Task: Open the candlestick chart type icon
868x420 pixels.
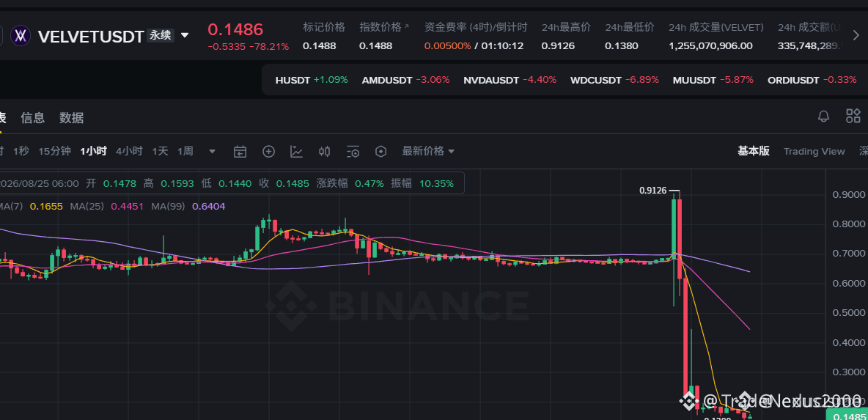Action: (x=324, y=151)
